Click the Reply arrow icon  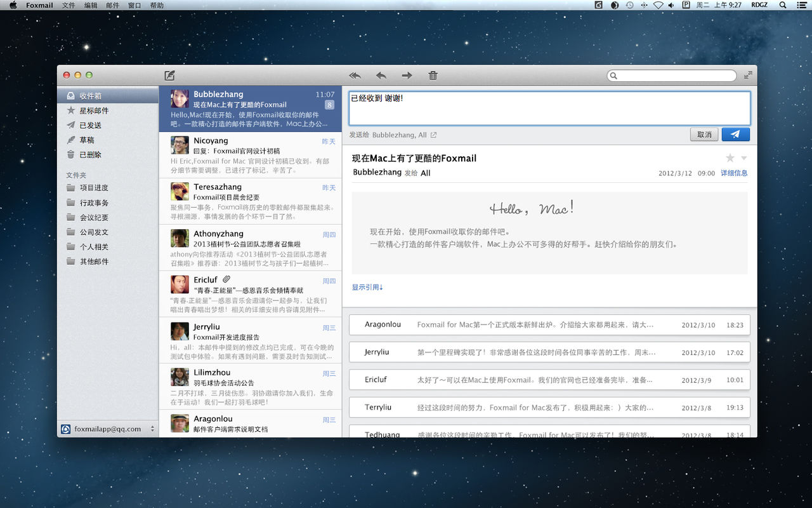(x=381, y=76)
